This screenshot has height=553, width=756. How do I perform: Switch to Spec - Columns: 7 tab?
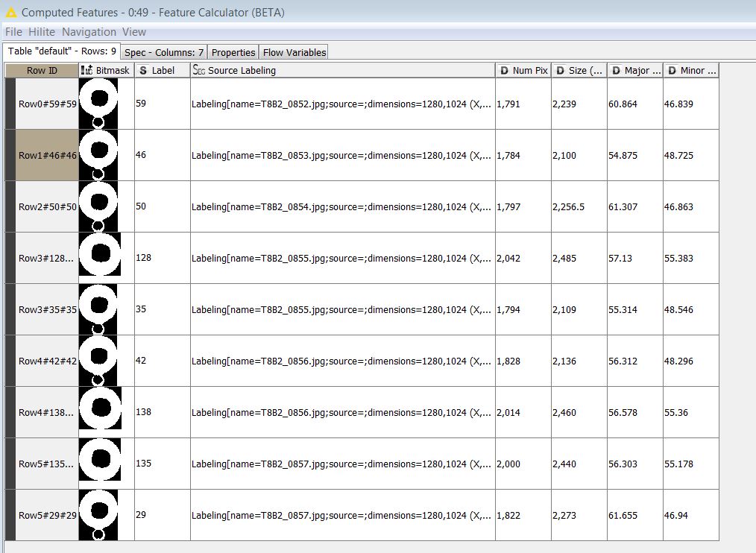click(164, 52)
